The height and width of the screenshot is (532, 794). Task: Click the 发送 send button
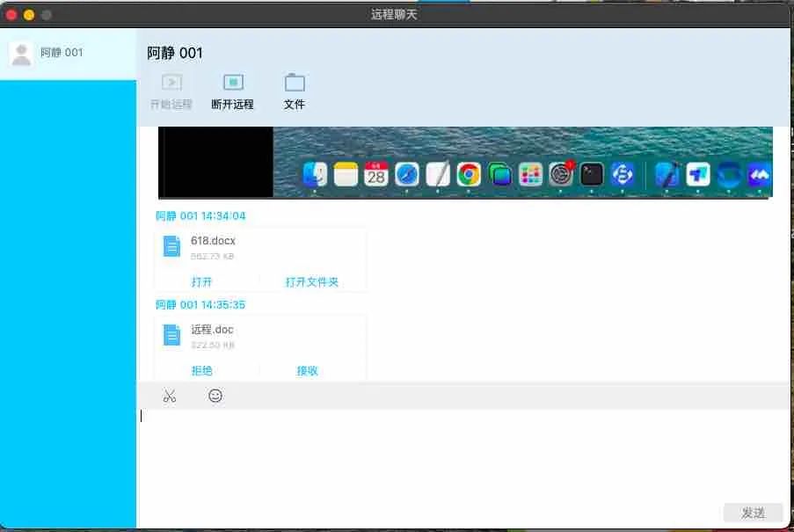pos(753,513)
